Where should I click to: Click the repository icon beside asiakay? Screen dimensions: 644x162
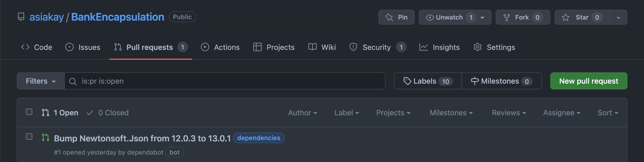click(21, 17)
